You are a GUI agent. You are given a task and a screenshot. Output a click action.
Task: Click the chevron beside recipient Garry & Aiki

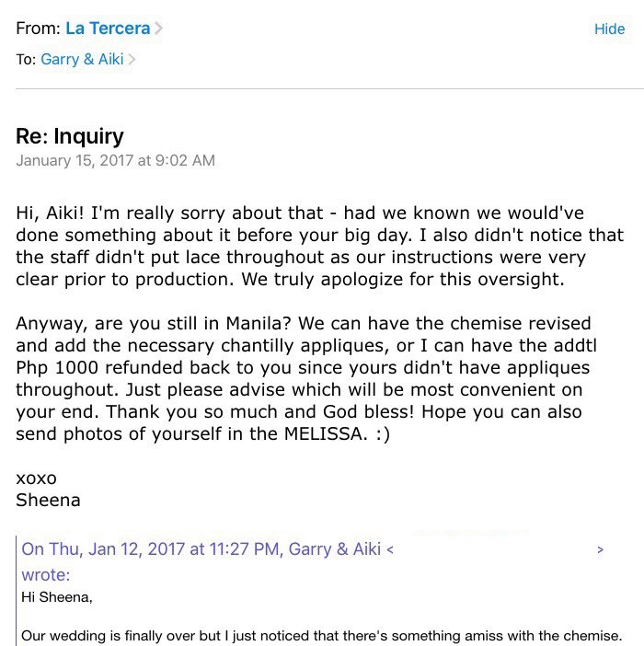click(x=132, y=60)
